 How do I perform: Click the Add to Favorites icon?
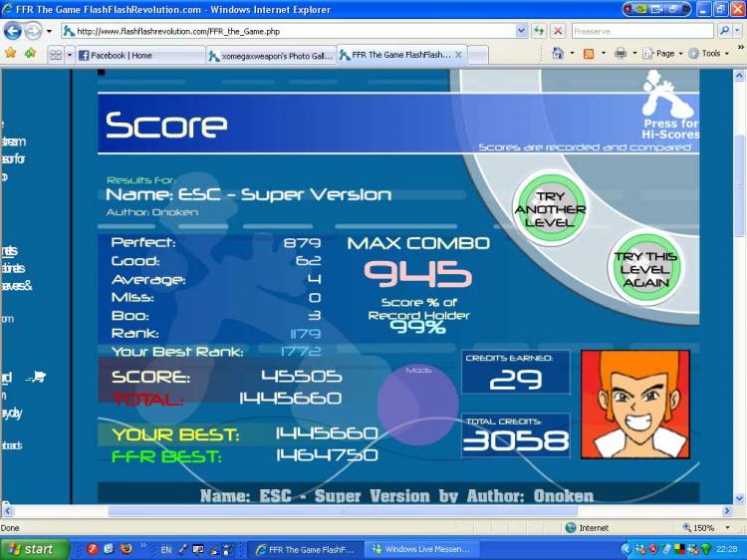coord(31,53)
